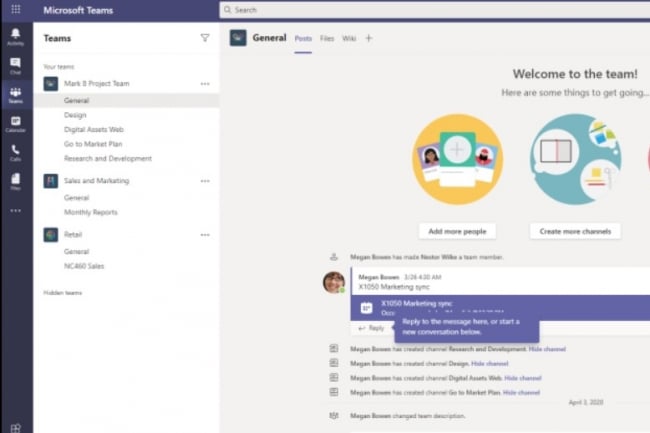Switch to the Wiki tab
The height and width of the screenshot is (433, 650).
point(349,39)
